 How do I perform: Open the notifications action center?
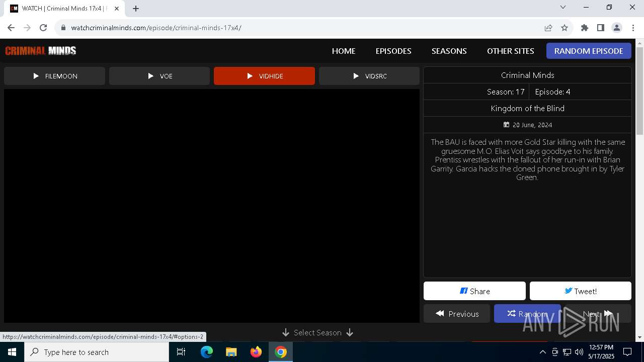pos(627,352)
